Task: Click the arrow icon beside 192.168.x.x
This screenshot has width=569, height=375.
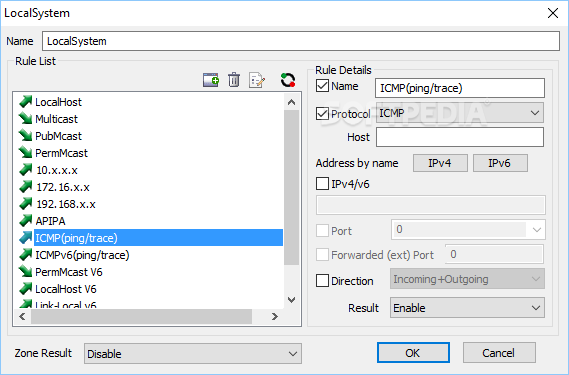Action: coord(25,204)
